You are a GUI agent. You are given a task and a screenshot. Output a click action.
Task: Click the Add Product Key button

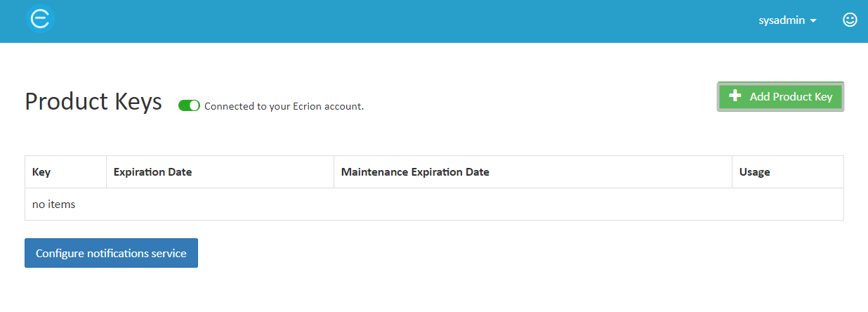[780, 97]
